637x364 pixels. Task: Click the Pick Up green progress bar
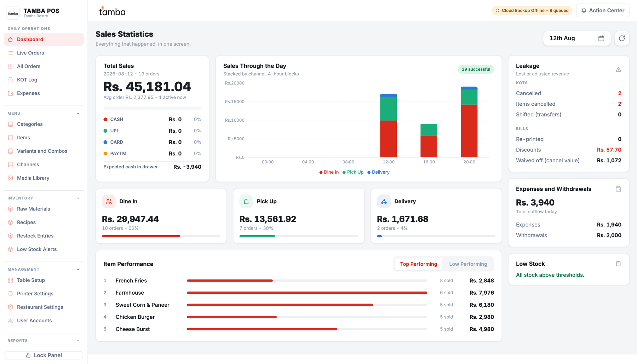[257, 236]
